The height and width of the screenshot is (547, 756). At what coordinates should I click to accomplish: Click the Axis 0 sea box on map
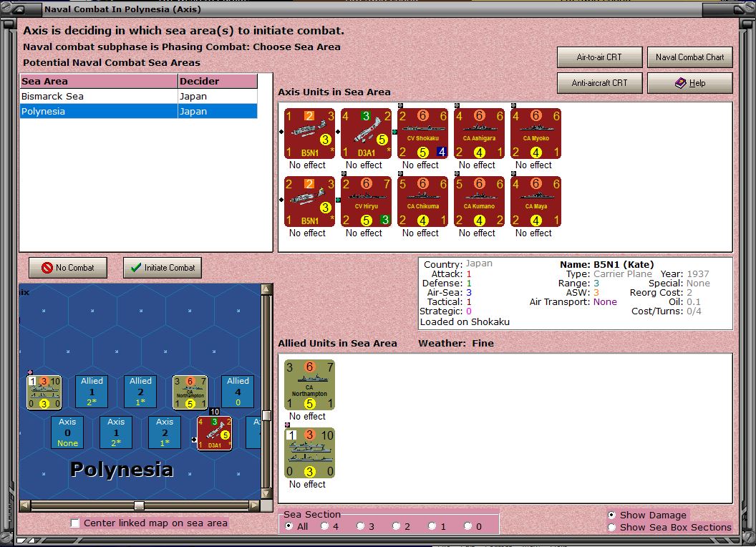[67, 432]
